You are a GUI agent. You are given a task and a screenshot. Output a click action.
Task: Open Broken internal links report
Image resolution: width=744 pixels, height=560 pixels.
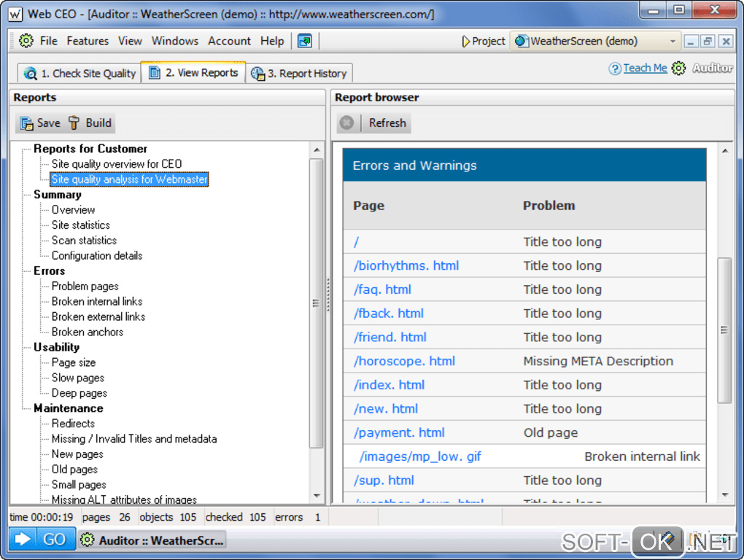tap(97, 302)
